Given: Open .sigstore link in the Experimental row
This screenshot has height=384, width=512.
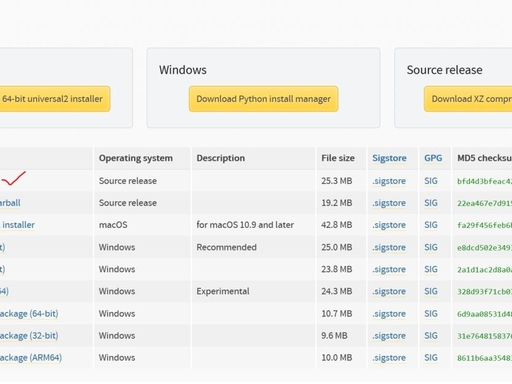Looking at the screenshot, I should coord(389,291).
